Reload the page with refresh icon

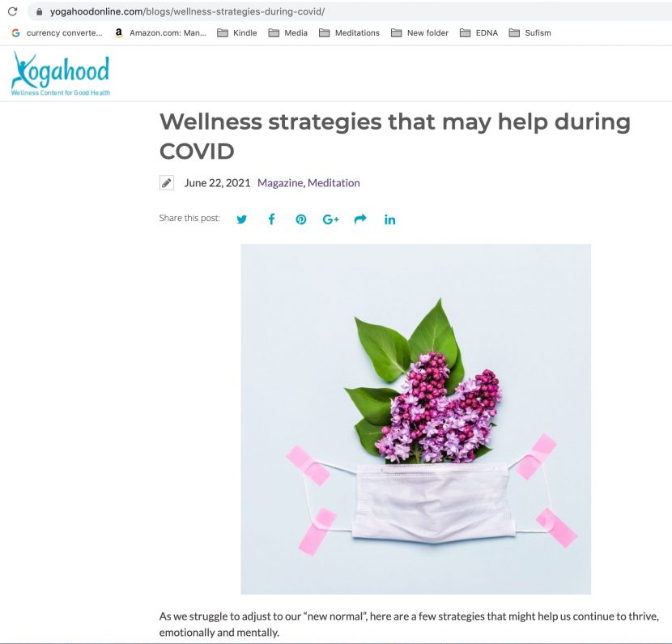coord(12,11)
